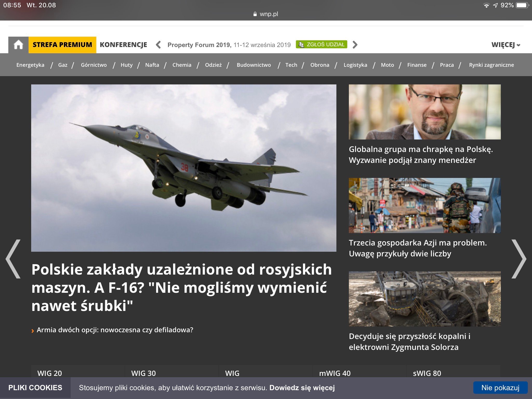The height and width of the screenshot is (399, 532).
Task: Select Rynki zagraniczne category
Action: point(491,65)
